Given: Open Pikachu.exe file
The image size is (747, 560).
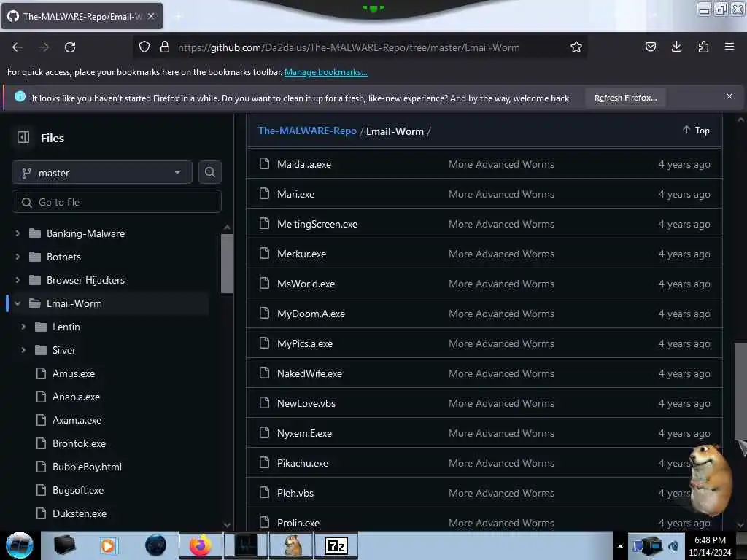Looking at the screenshot, I should [x=303, y=463].
